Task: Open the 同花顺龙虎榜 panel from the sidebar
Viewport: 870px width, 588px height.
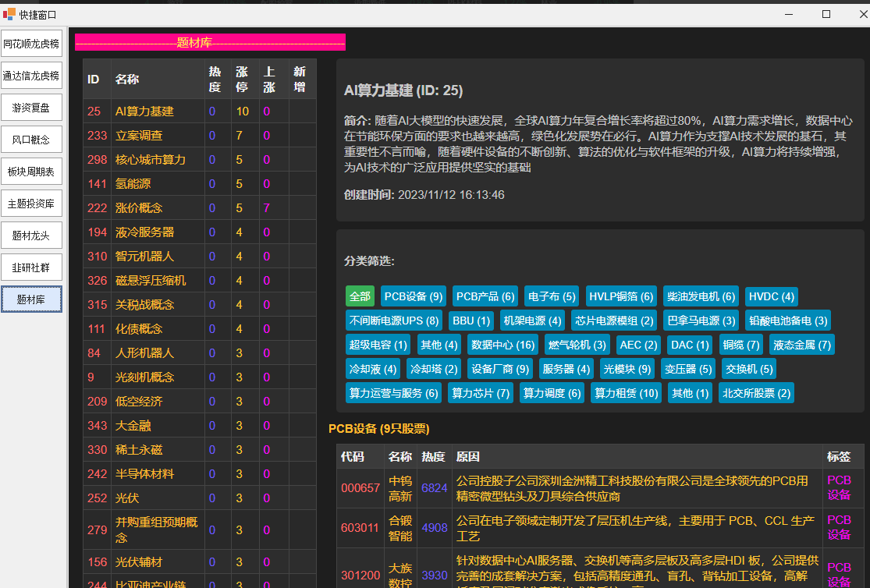Action: pos(31,44)
